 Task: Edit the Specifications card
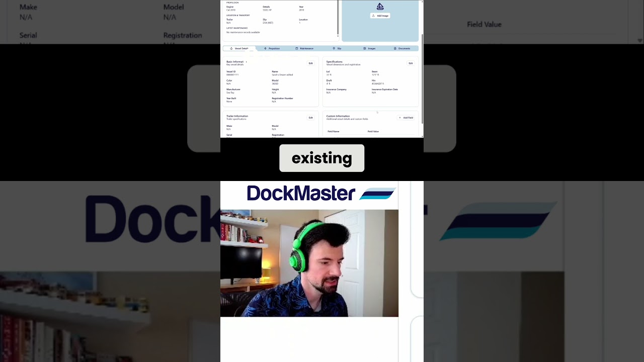click(x=411, y=63)
